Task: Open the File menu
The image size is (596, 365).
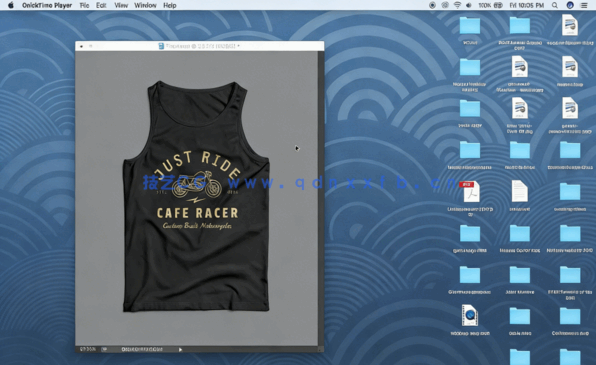Action: tap(84, 5)
